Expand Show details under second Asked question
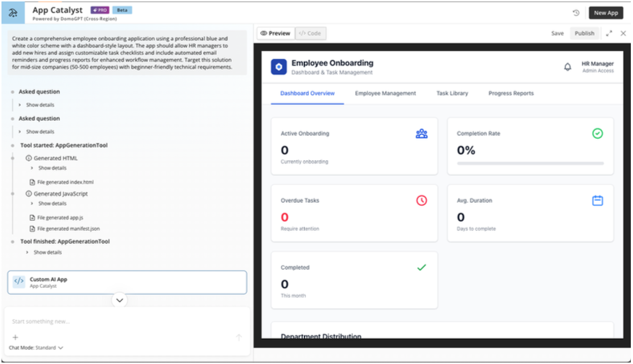The height and width of the screenshot is (364, 633). click(36, 132)
